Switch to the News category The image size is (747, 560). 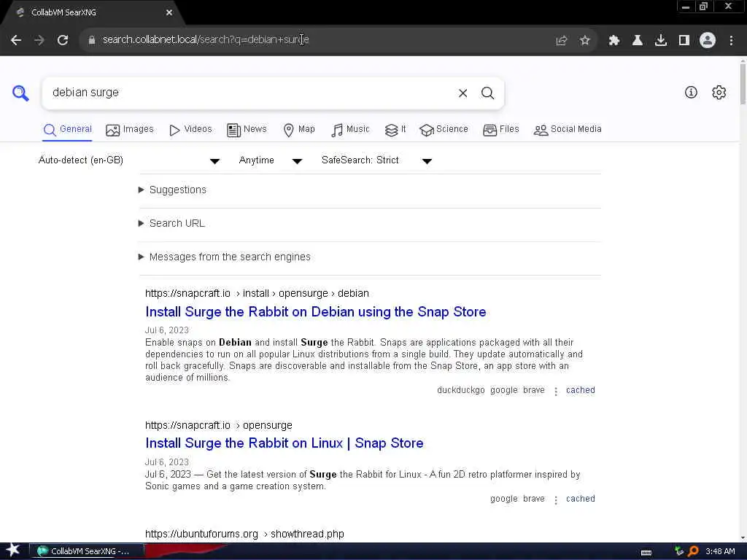click(x=247, y=130)
